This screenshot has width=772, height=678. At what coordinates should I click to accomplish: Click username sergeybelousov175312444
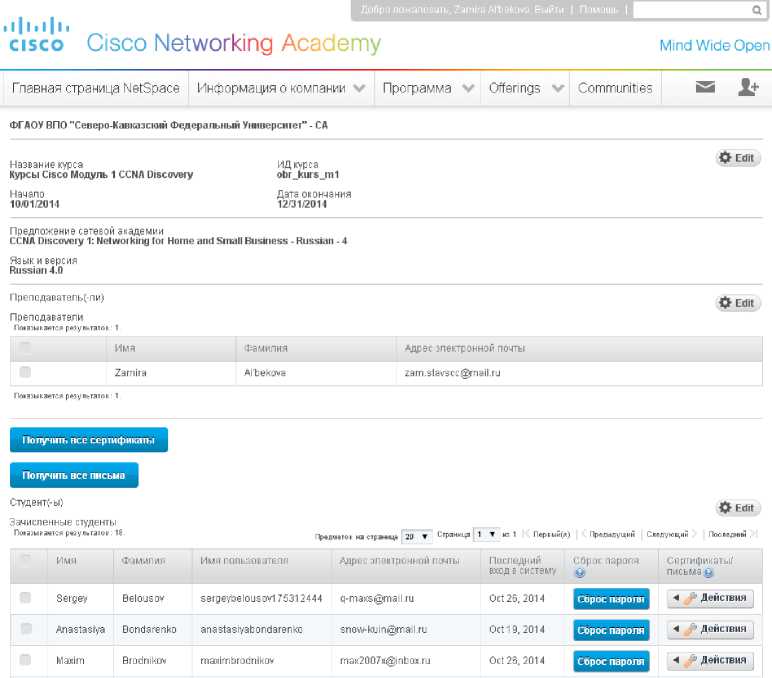[x=261, y=599]
